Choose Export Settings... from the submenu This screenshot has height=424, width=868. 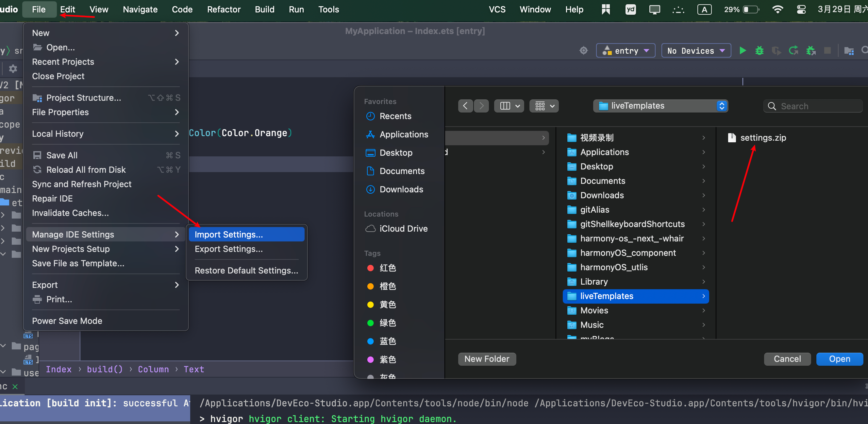[228, 249]
